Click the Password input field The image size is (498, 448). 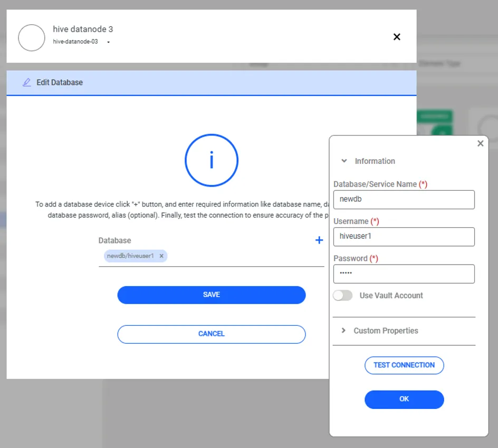404,274
